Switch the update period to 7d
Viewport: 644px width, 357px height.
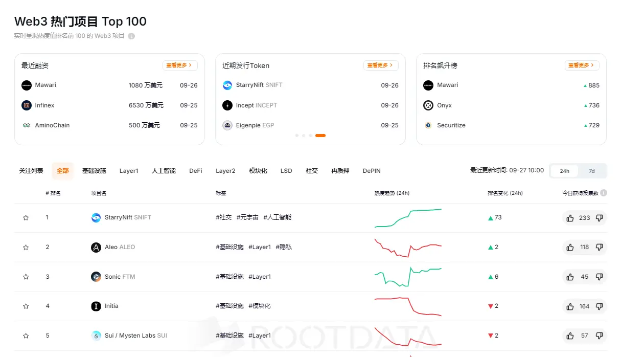pyautogui.click(x=592, y=171)
